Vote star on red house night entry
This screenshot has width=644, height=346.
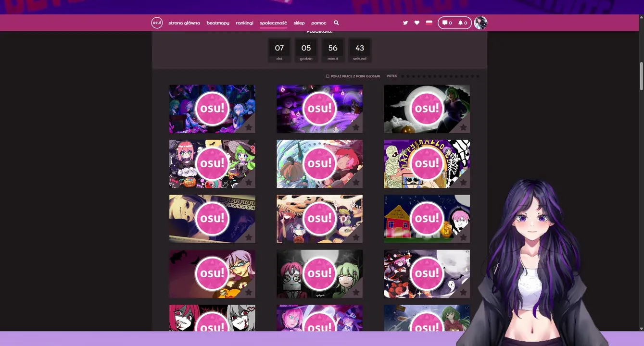click(463, 237)
